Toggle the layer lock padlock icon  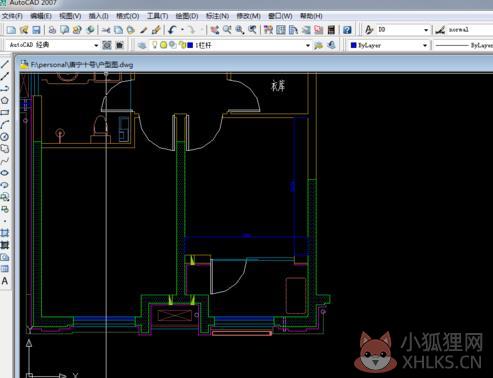click(182, 45)
